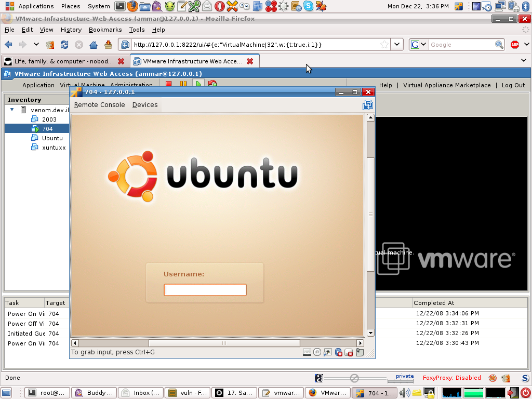532x399 pixels.
Task: Open the Firefox Bookmarks menu
Action: point(105,30)
